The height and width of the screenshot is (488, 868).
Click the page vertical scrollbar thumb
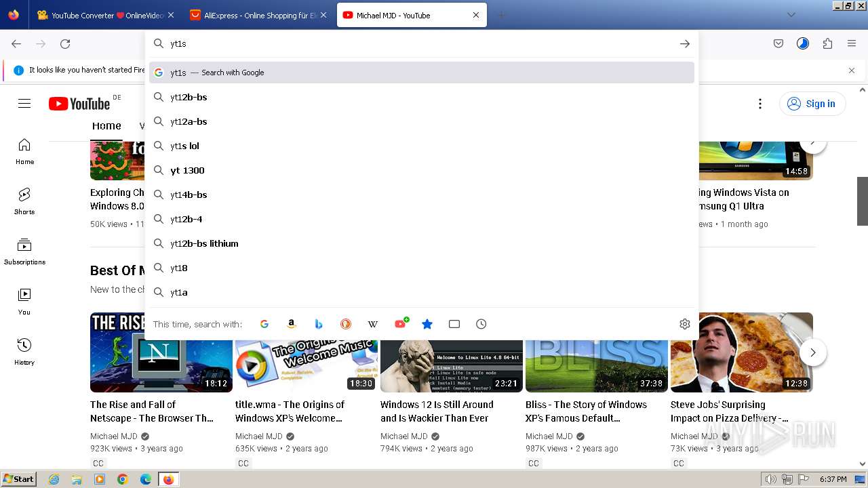pyautogui.click(x=863, y=201)
